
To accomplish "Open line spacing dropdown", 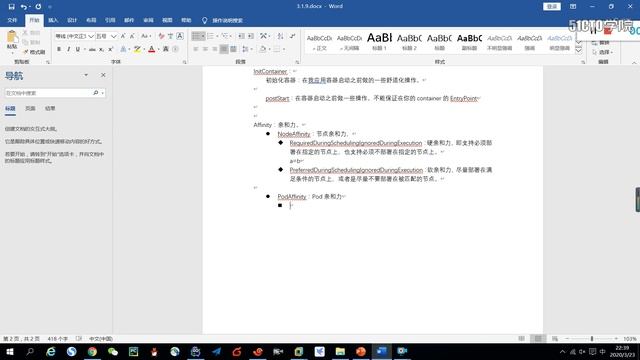I will pos(246,49).
